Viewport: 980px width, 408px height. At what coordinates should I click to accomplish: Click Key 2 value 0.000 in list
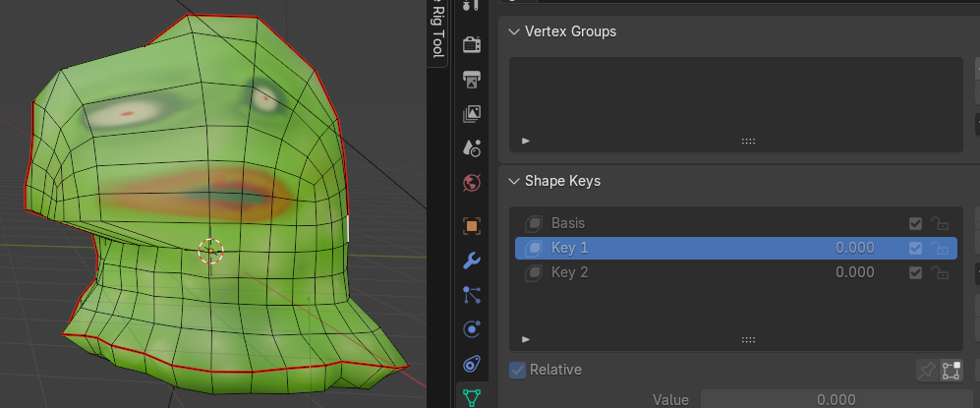[x=855, y=272]
